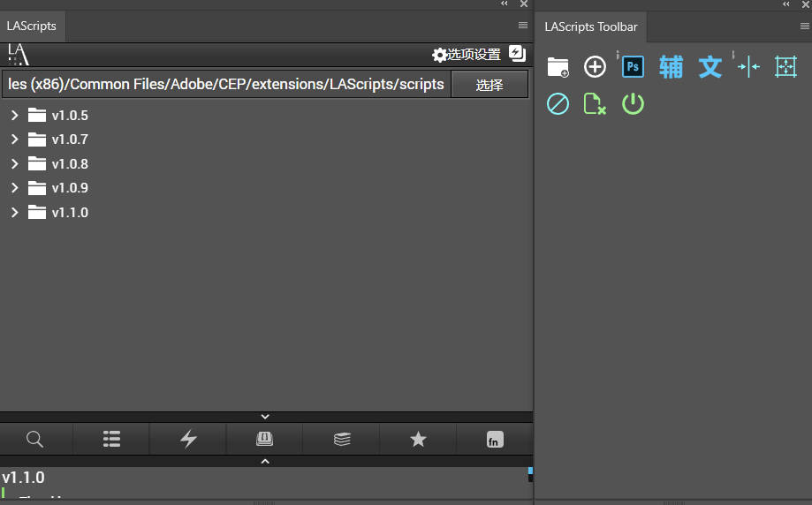Select the v1.0.7 folder row
This screenshot has height=505, width=812.
pyautogui.click(x=266, y=139)
